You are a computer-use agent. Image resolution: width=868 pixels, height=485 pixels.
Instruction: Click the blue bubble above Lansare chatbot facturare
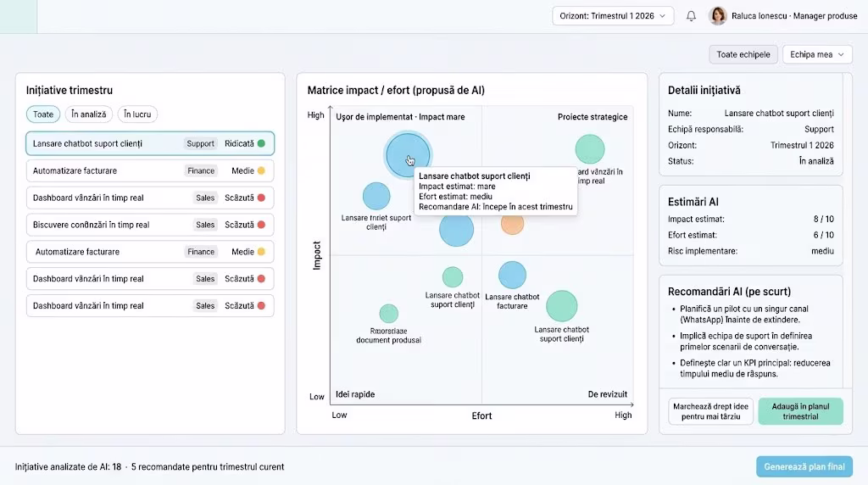click(x=512, y=275)
